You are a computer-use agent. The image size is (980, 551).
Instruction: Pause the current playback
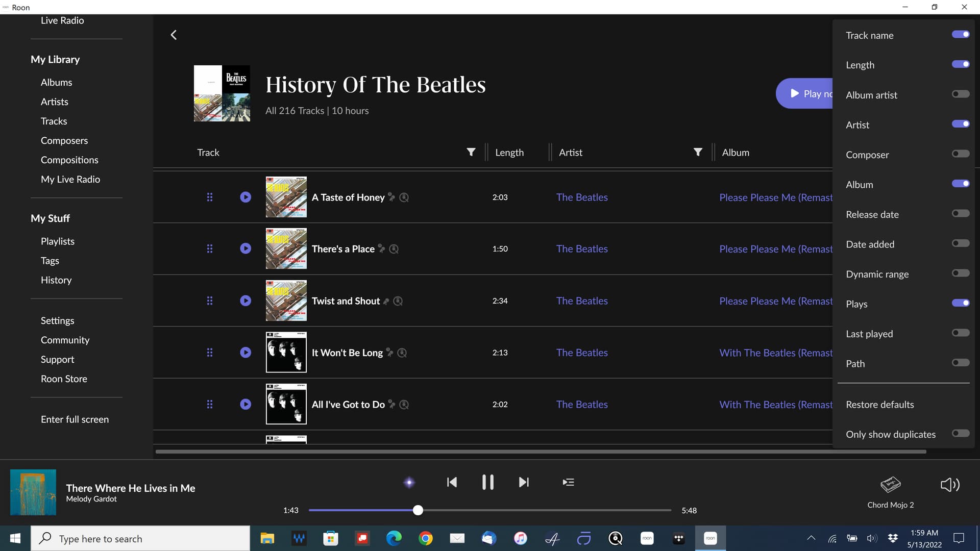(487, 482)
